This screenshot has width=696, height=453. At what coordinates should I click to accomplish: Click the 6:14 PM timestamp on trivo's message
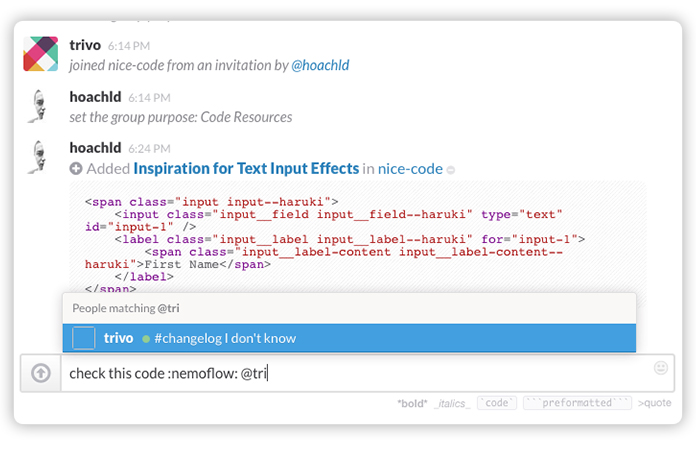(129, 46)
